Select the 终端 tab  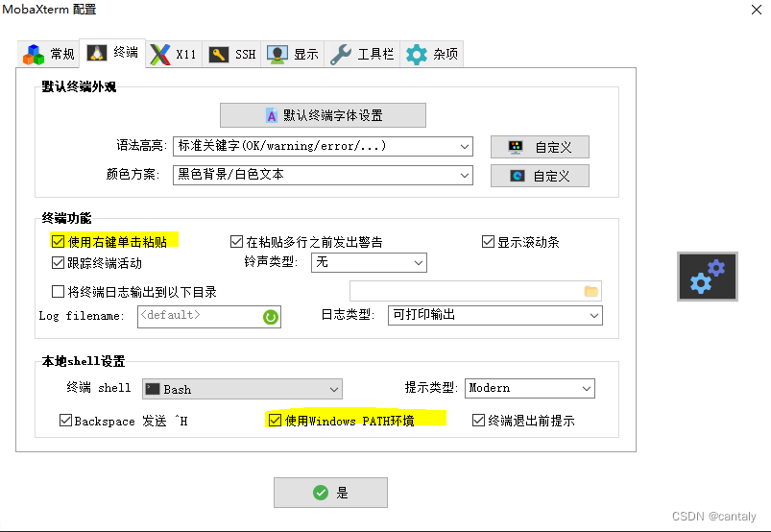click(112, 53)
